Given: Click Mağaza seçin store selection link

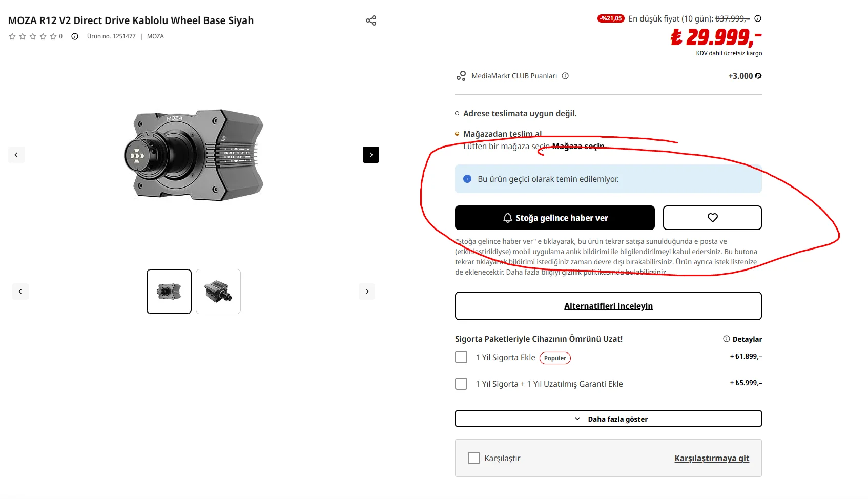Looking at the screenshot, I should (x=578, y=147).
